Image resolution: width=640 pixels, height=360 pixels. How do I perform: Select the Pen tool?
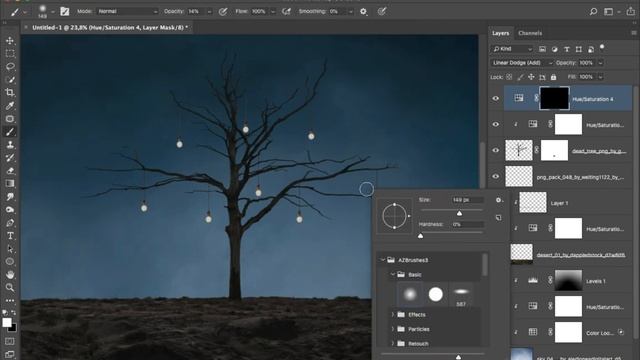click(10, 223)
